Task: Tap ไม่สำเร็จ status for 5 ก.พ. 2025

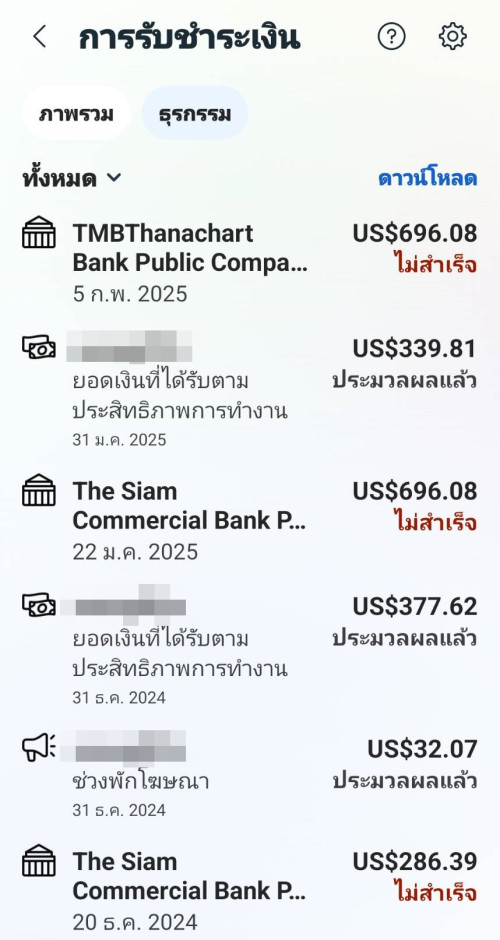Action: 435,264
